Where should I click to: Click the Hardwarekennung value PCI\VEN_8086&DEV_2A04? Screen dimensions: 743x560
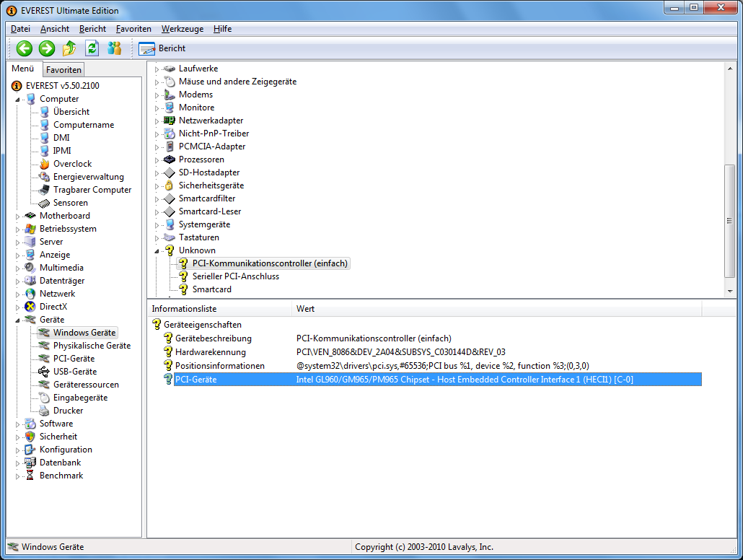pyautogui.click(x=401, y=352)
